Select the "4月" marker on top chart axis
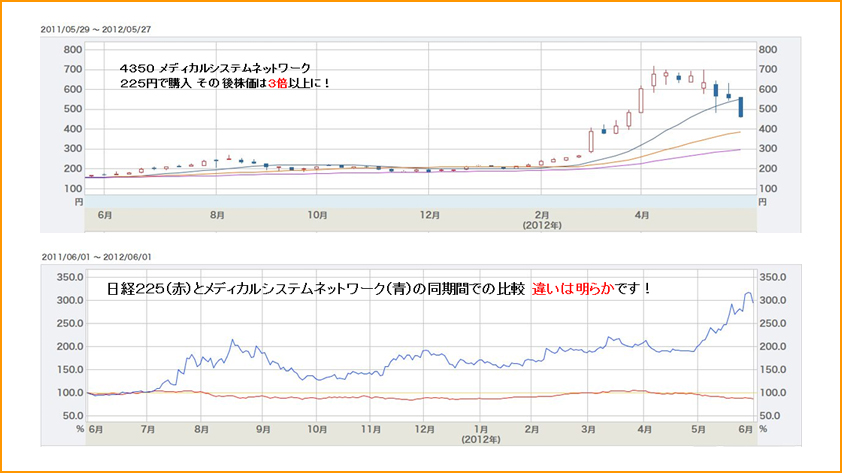842x473 pixels. [x=643, y=214]
